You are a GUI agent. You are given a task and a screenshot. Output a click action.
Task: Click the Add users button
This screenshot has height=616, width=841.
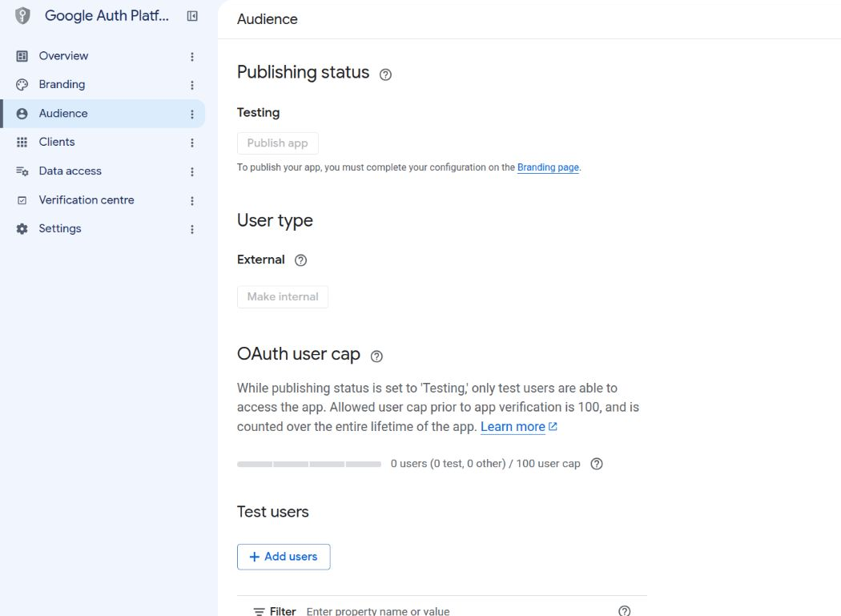tap(284, 557)
